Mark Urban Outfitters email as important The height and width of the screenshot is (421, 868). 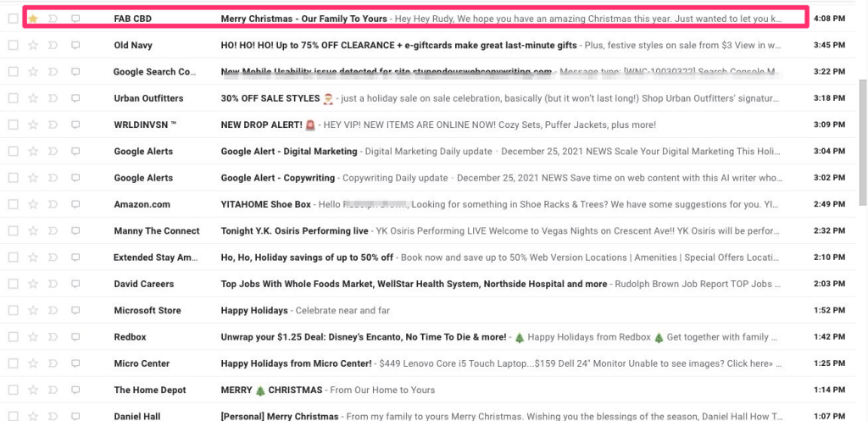coord(53,98)
